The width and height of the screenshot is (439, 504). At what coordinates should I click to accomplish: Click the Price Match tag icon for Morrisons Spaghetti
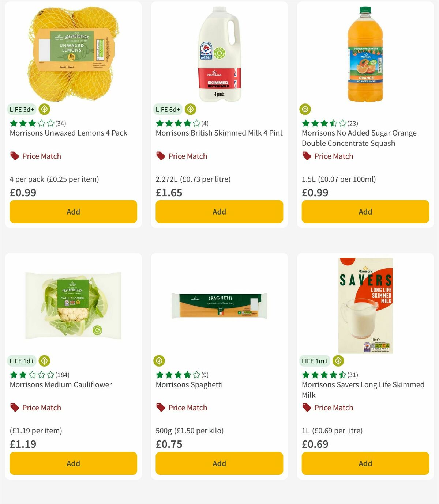(160, 408)
